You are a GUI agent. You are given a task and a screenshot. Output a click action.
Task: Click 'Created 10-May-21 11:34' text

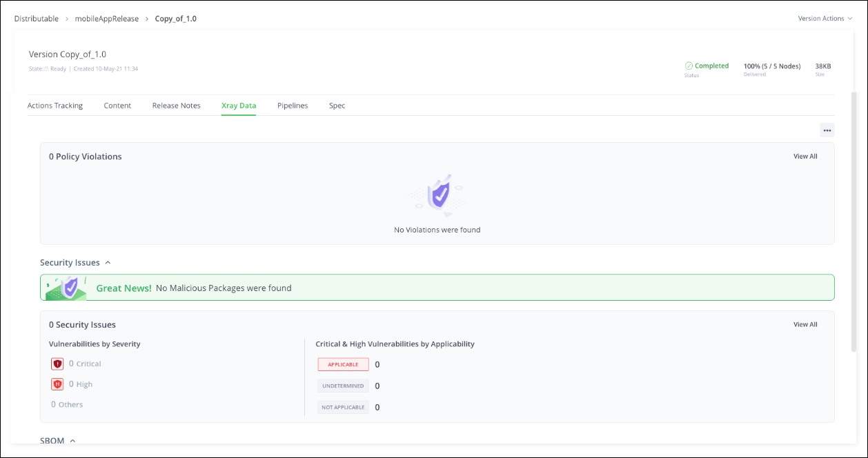pos(106,68)
